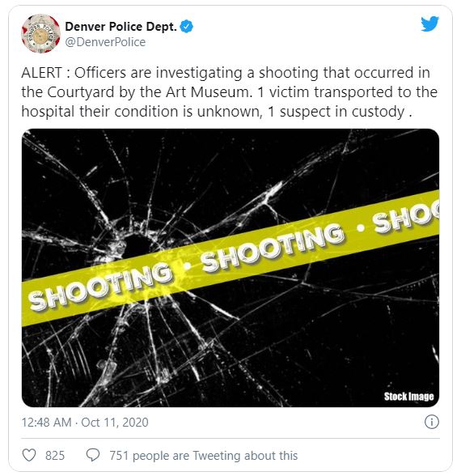461x476 pixels.
Task: Click the reply speech bubble icon
Action: [92, 455]
